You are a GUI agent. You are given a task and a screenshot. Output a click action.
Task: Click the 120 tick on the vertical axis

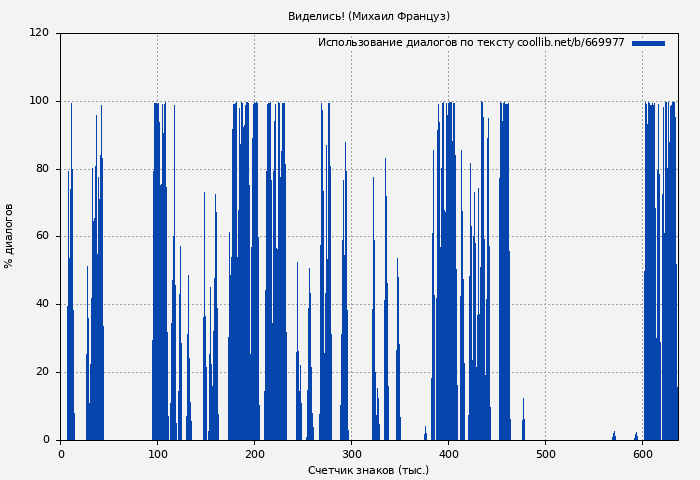[x=39, y=33]
